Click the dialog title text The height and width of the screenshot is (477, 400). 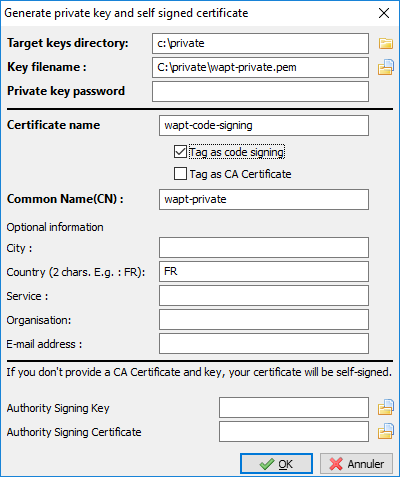pos(126,13)
